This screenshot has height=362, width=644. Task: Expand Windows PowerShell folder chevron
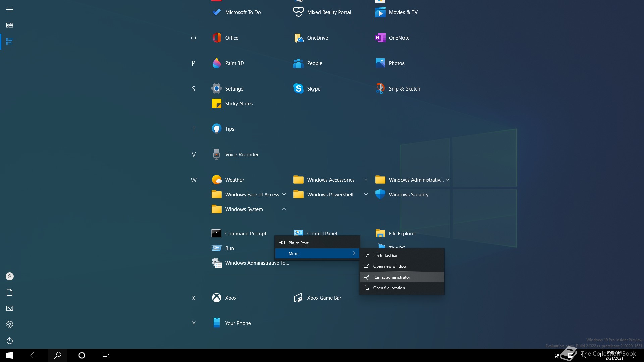366,195
